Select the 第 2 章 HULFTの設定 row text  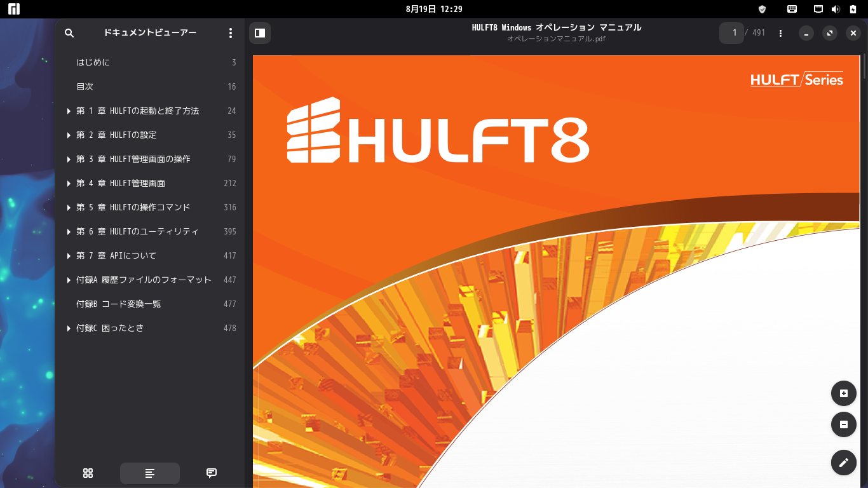point(116,135)
